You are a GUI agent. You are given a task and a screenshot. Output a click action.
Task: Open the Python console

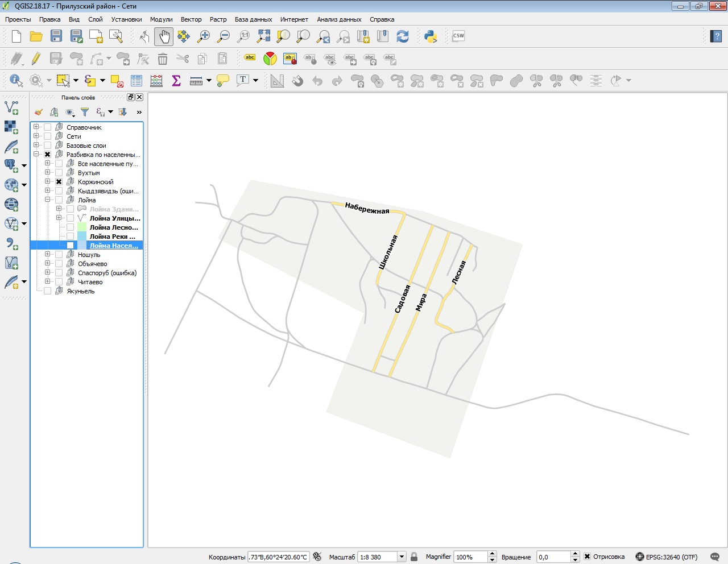click(x=431, y=36)
